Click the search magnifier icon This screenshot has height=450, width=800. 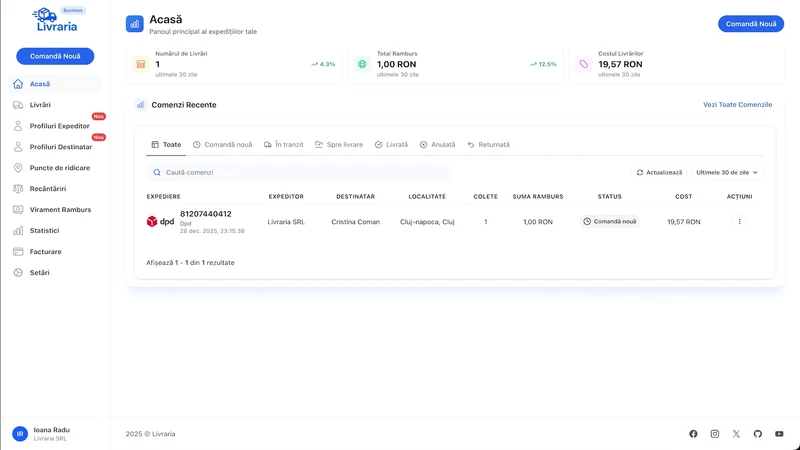click(157, 172)
